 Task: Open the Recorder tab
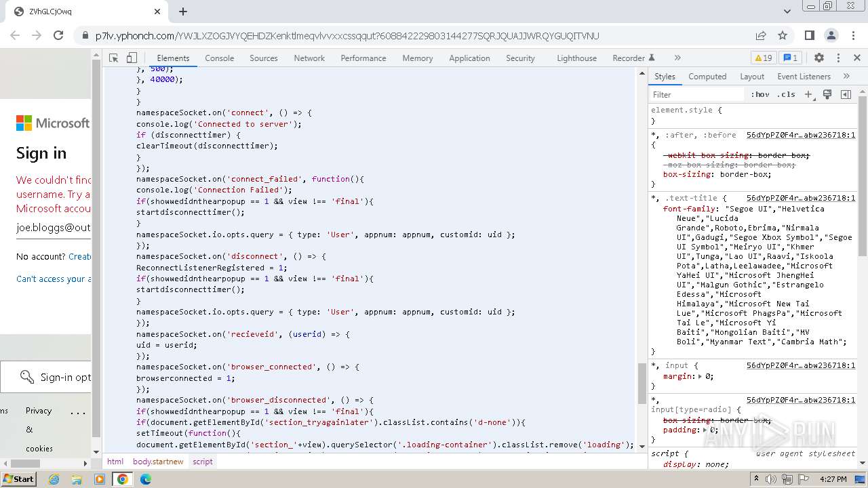633,58
